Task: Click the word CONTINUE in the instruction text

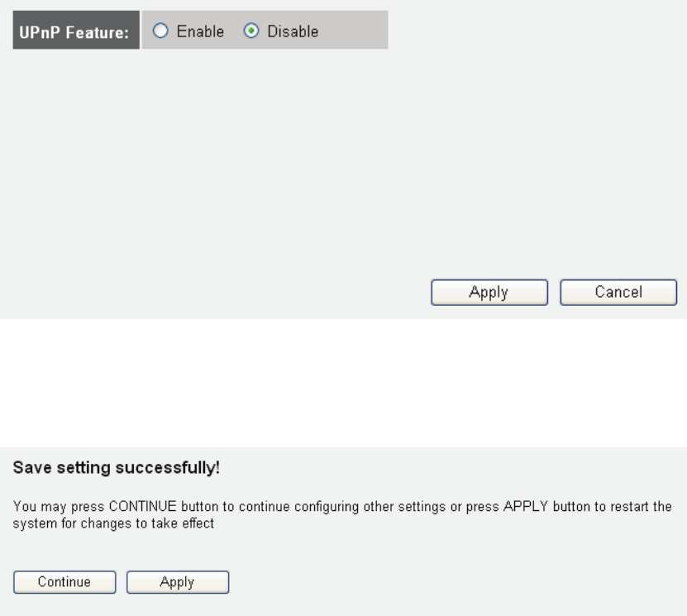Action: pos(142,506)
